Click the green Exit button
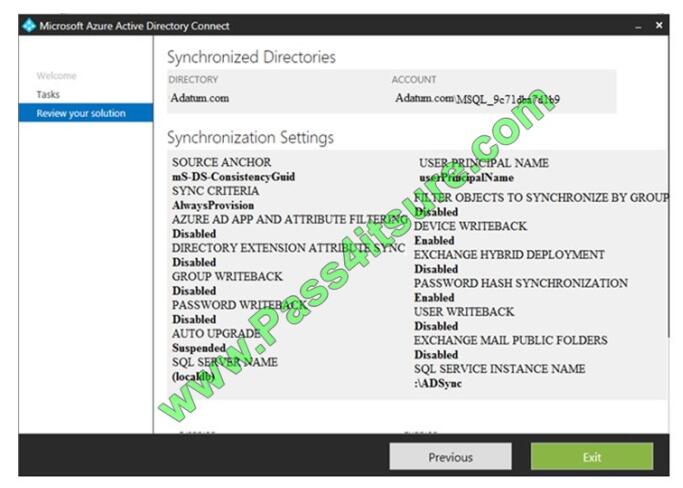 pos(592,457)
